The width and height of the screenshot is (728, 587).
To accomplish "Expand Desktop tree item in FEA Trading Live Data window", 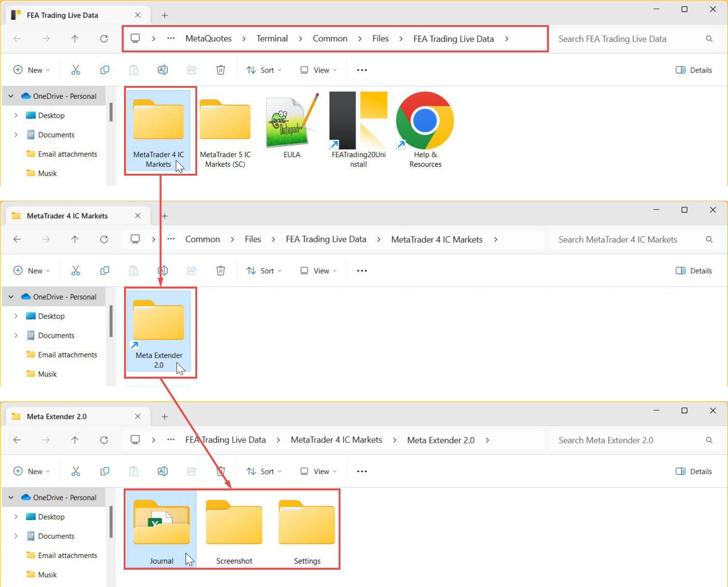I will tap(16, 115).
